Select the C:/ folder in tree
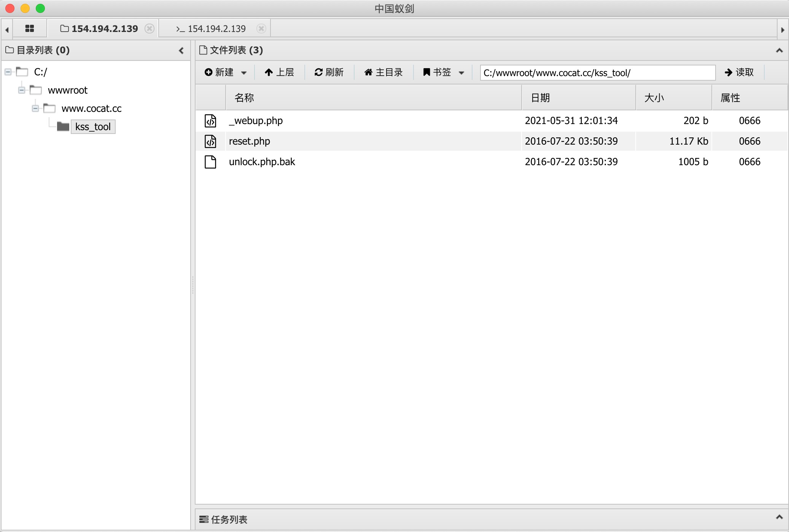This screenshot has height=532, width=789. tap(41, 72)
